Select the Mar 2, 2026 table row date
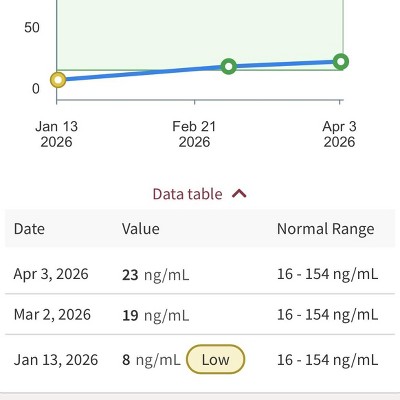 coord(52,315)
